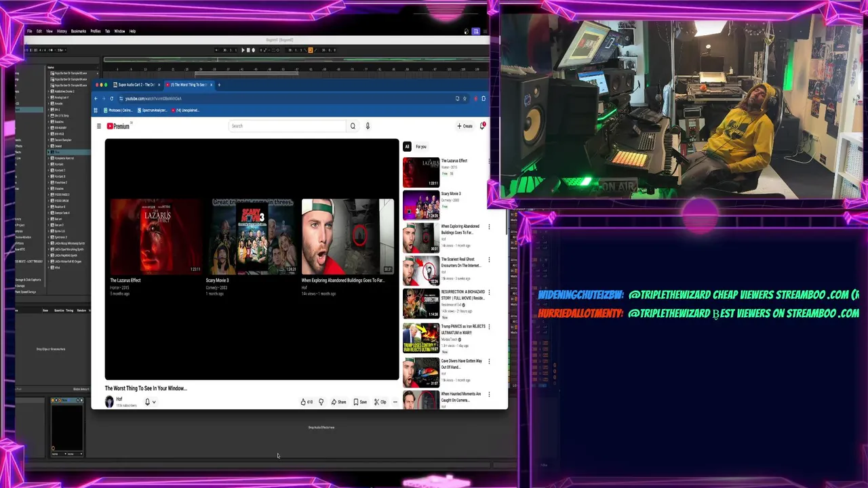Open The Lazarus Effect end-screen thumbnail
This screenshot has height=488, width=868.
point(157,236)
